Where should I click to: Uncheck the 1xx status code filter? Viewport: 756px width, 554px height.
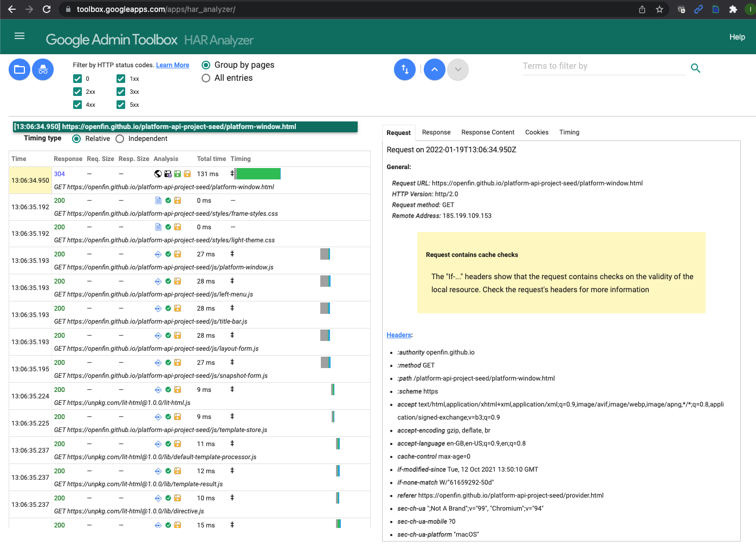(x=121, y=79)
